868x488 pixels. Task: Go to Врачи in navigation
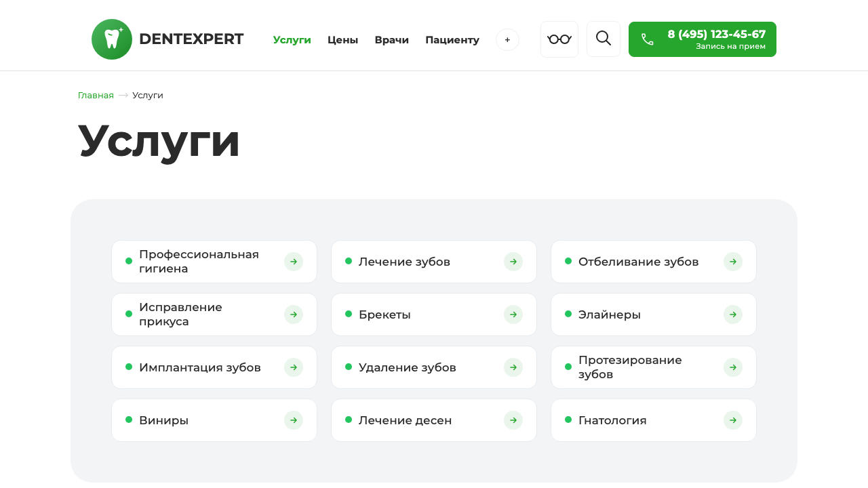(x=392, y=40)
